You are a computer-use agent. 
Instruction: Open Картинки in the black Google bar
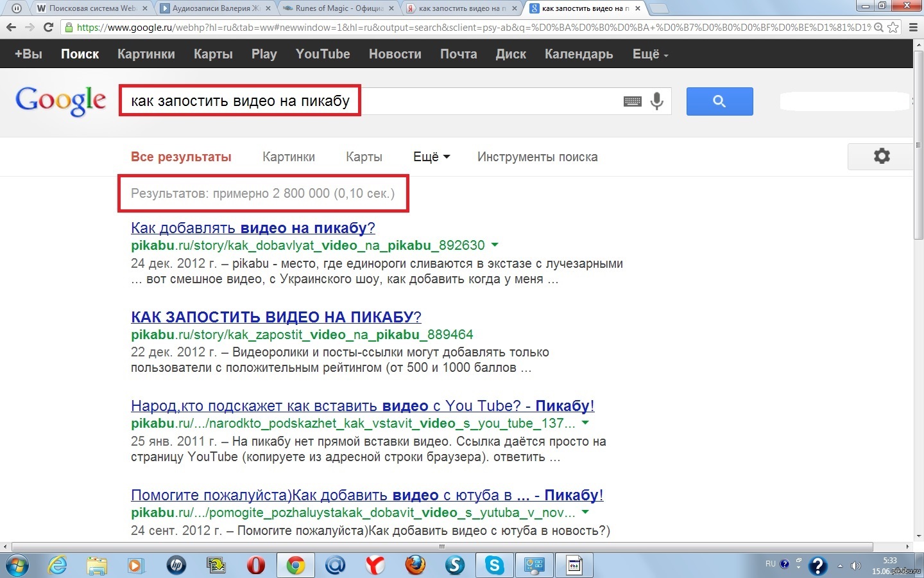146,54
